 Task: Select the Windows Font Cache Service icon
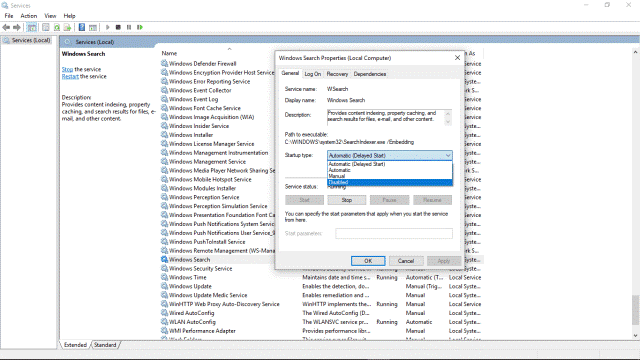(164, 108)
